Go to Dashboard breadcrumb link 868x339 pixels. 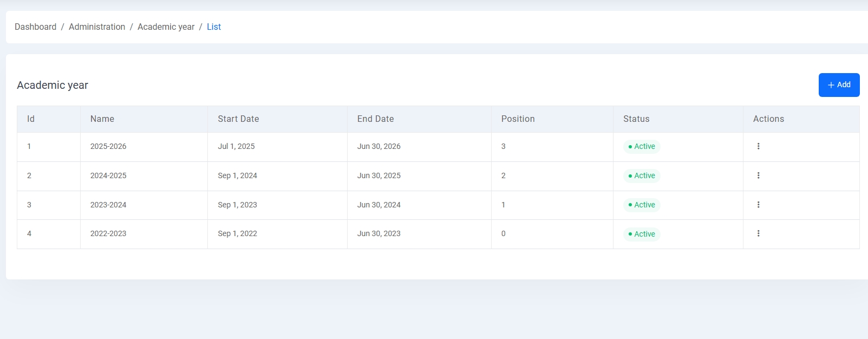[x=35, y=27]
